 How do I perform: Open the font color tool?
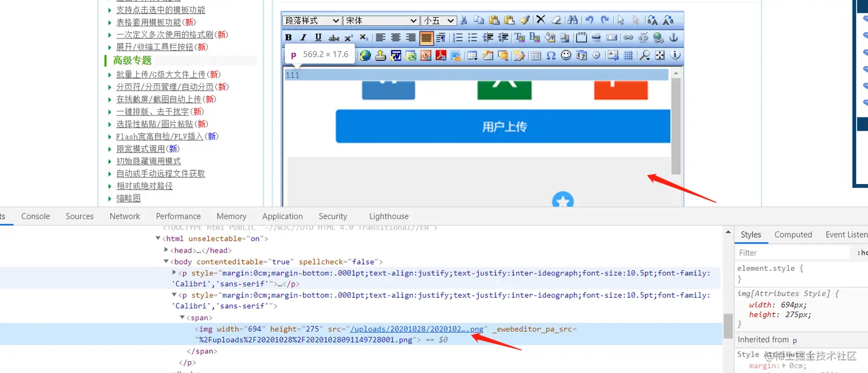click(x=520, y=37)
